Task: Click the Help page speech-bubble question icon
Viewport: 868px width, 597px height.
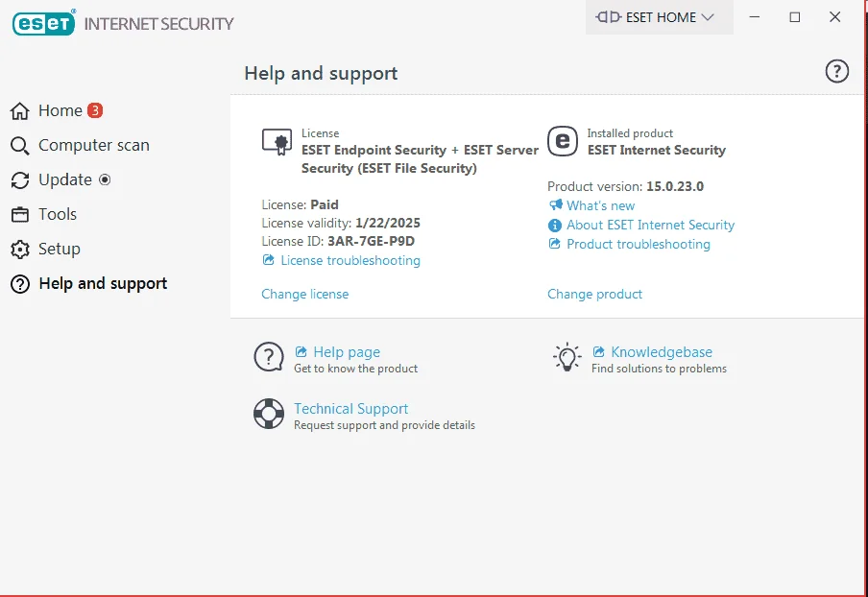Action: pyautogui.click(x=269, y=357)
